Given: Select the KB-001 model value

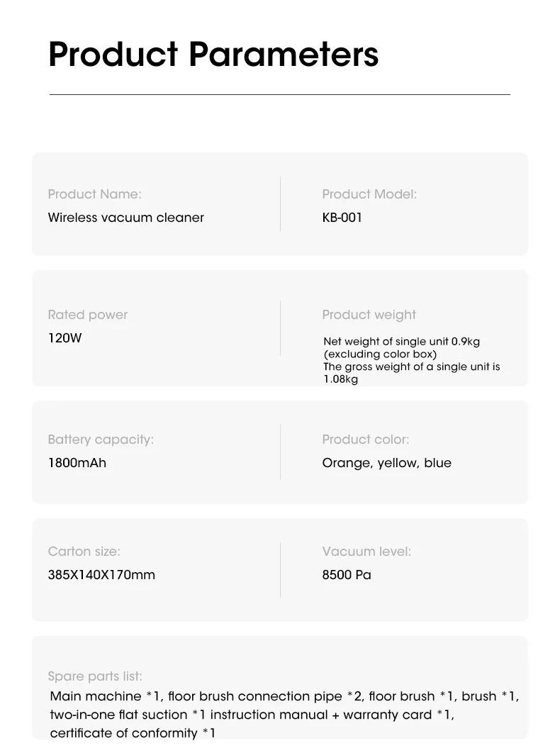Looking at the screenshot, I should 342,218.
